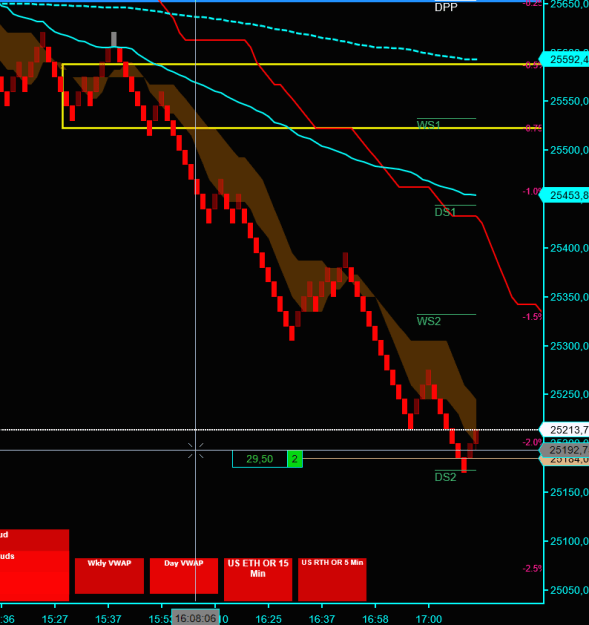Click the 29,50 profit label box
The height and width of the screenshot is (625, 589).
click(x=260, y=459)
